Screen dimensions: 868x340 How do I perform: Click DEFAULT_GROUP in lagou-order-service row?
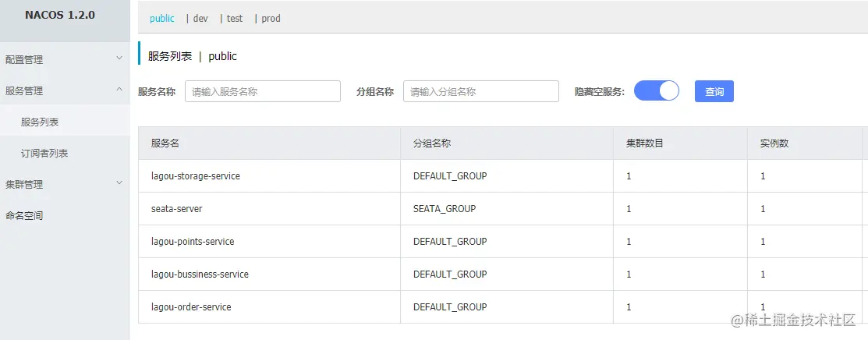click(x=450, y=306)
